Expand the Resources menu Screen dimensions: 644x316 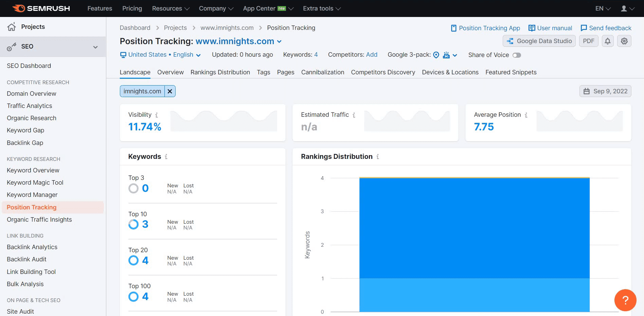pos(171,8)
